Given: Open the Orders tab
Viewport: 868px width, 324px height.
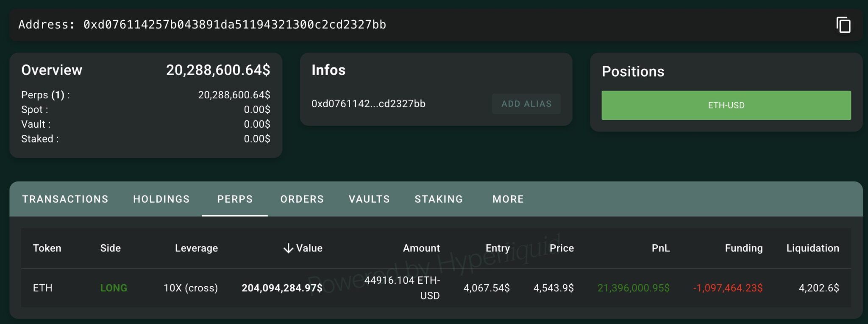Looking at the screenshot, I should [x=302, y=199].
